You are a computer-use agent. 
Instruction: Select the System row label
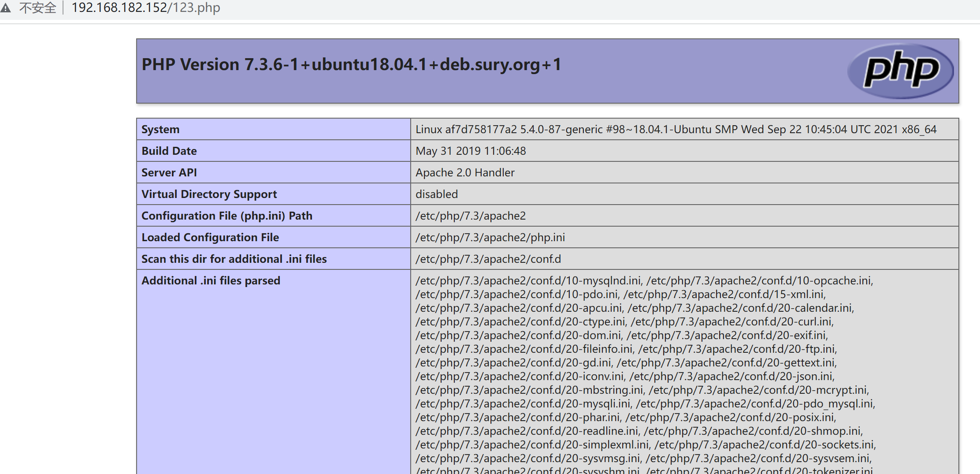[160, 129]
